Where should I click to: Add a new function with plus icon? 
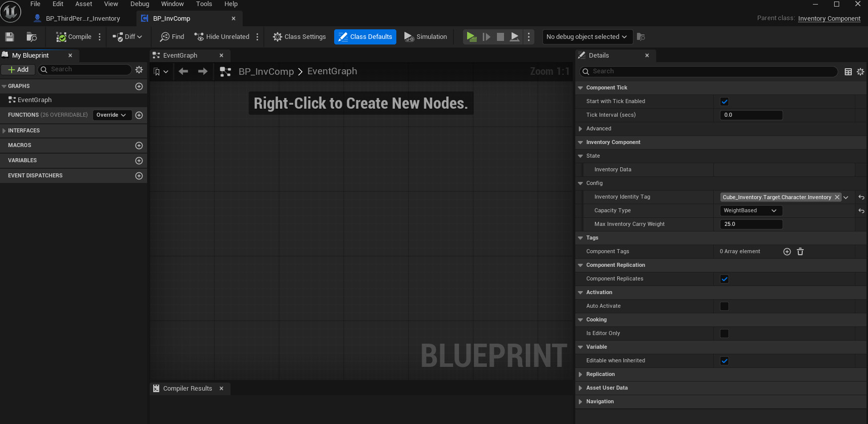pyautogui.click(x=139, y=115)
